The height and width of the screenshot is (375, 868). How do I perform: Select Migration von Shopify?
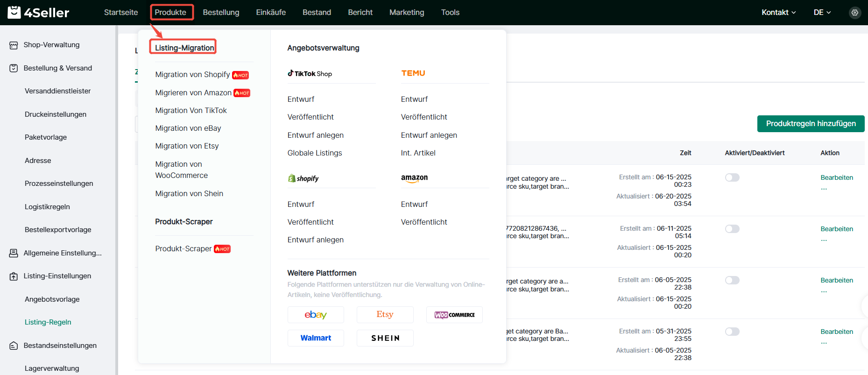192,75
